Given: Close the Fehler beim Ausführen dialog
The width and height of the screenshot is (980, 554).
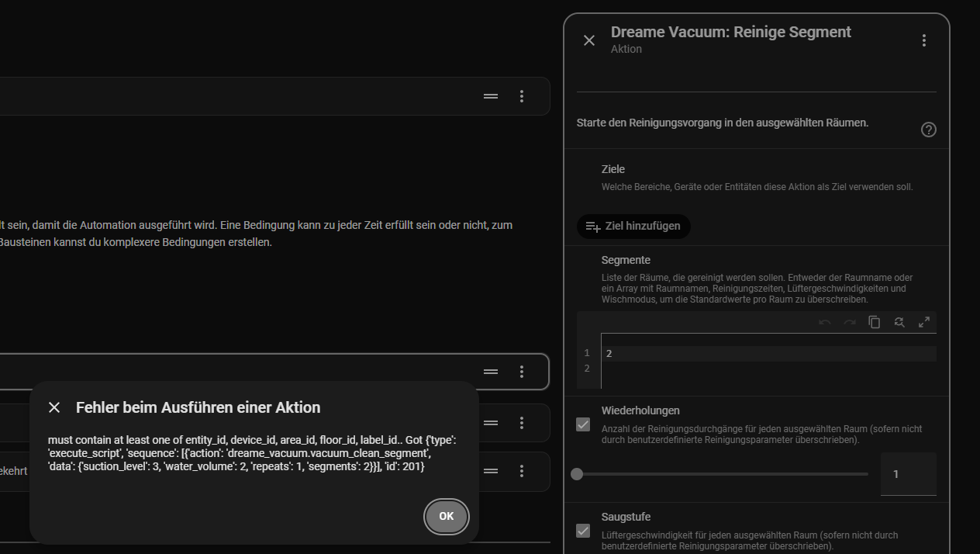Looking at the screenshot, I should 54,407.
